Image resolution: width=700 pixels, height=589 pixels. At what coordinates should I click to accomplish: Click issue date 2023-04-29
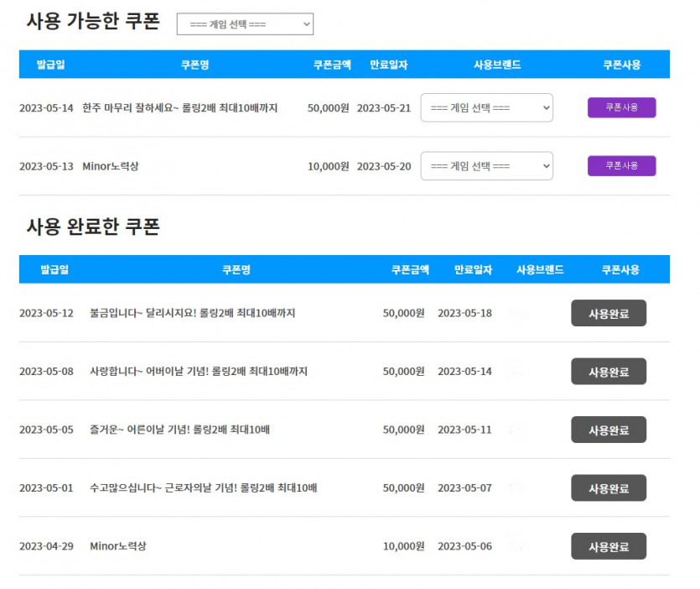(46, 546)
